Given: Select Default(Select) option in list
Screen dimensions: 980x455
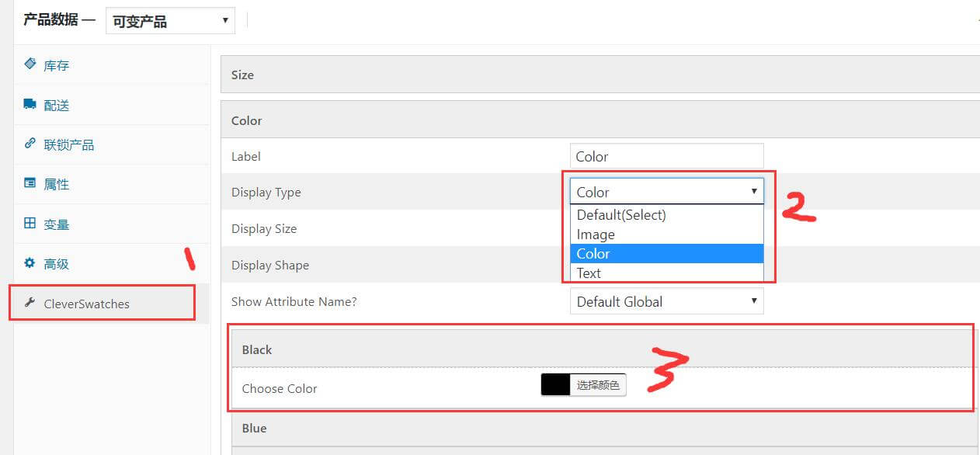Looking at the screenshot, I should tap(621, 215).
